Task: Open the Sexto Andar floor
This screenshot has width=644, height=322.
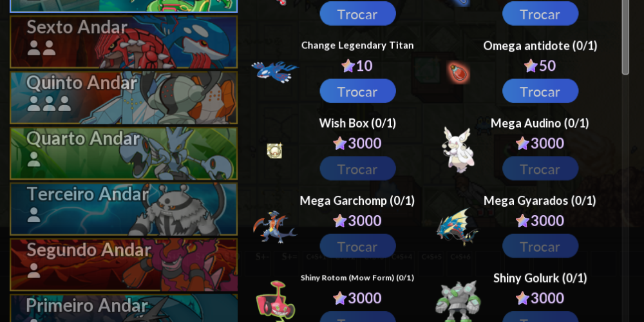Action: pyautogui.click(x=124, y=42)
